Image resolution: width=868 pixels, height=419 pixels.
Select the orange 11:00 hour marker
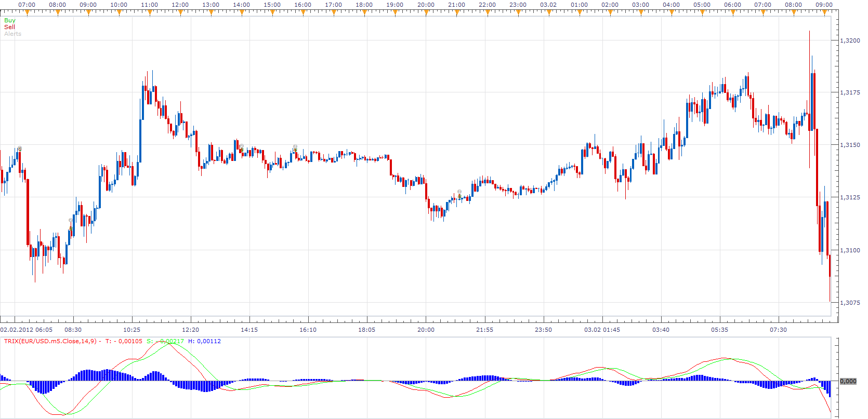click(x=150, y=12)
